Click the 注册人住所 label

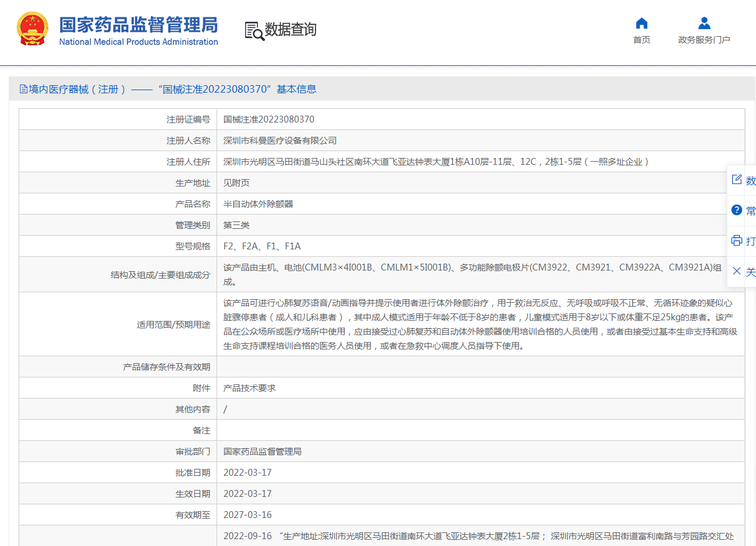point(189,162)
